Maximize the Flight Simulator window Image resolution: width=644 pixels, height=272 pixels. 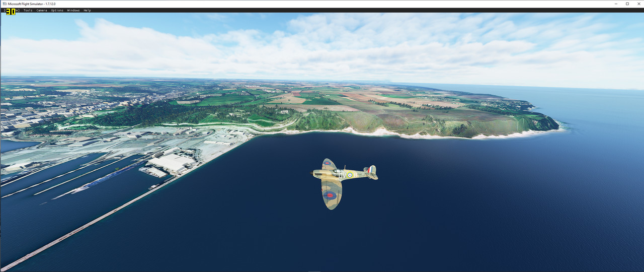tap(627, 4)
